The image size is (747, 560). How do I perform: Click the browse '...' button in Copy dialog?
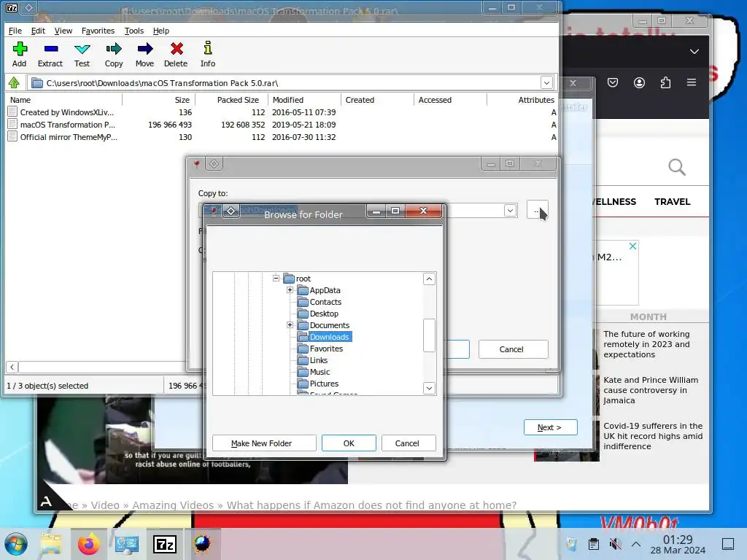pyautogui.click(x=538, y=211)
